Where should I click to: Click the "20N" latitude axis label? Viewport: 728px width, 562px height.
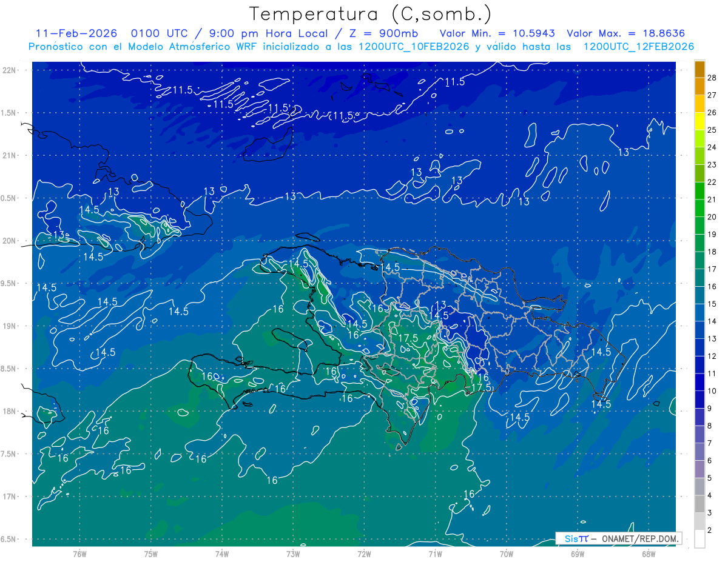pyautogui.click(x=10, y=241)
